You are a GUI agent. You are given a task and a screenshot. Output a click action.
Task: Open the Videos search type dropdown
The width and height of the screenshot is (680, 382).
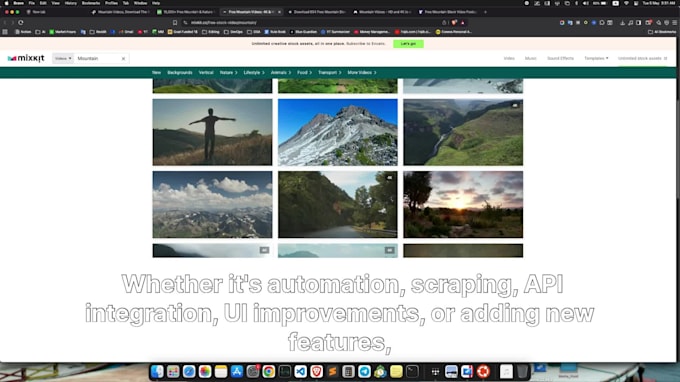tap(63, 58)
